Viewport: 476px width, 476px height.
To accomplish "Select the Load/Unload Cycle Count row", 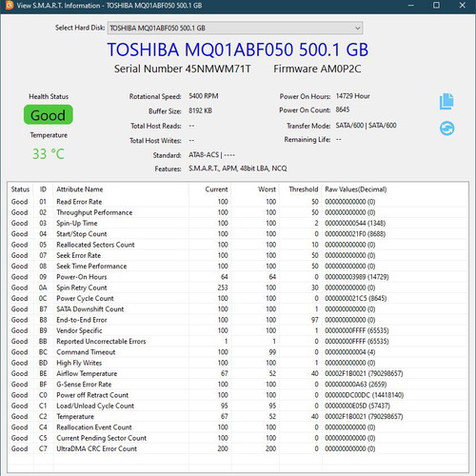I will (x=238, y=406).
